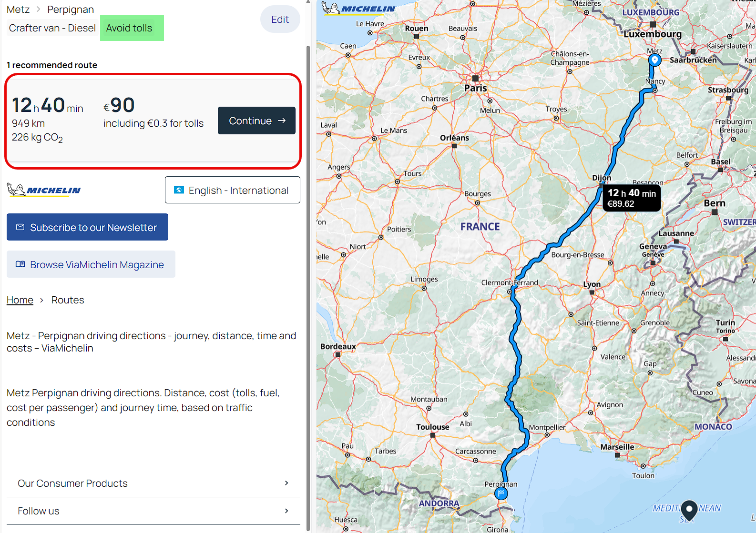Click the Michelin logo on the map
The image size is (756, 533).
click(358, 8)
